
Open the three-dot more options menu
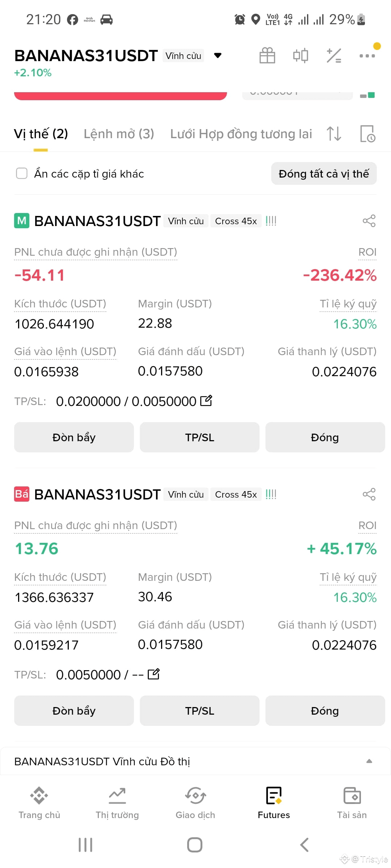367,56
